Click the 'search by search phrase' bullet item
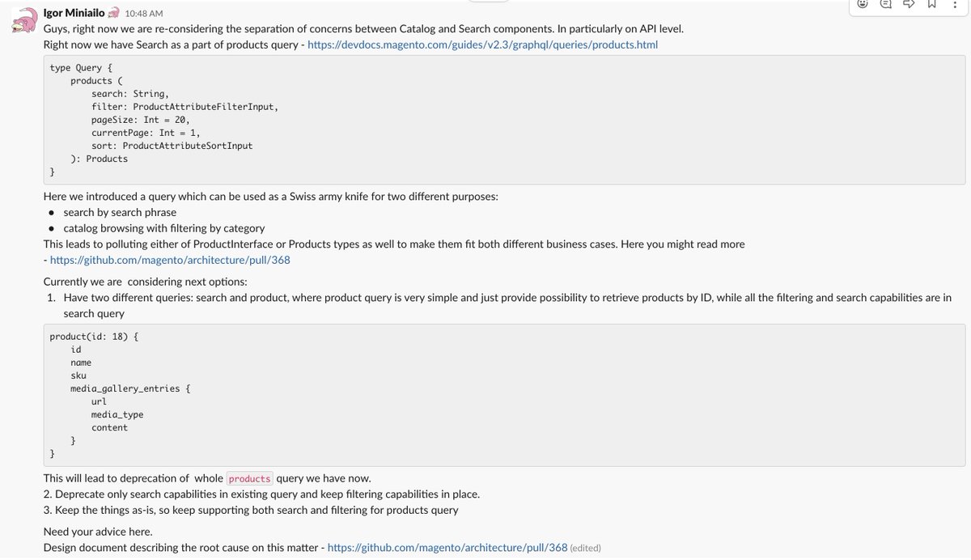This screenshot has height=560, width=971. pos(120,212)
